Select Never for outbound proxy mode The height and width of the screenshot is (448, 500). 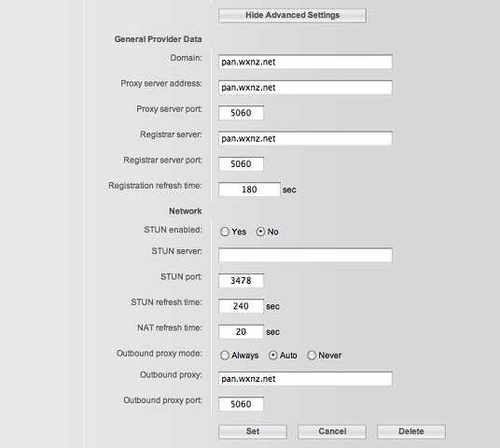tap(312, 356)
